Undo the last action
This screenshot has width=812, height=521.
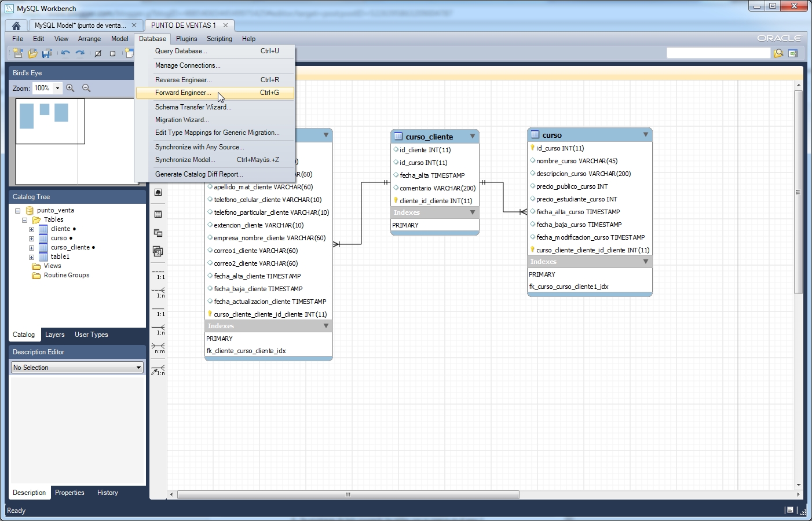tap(67, 53)
